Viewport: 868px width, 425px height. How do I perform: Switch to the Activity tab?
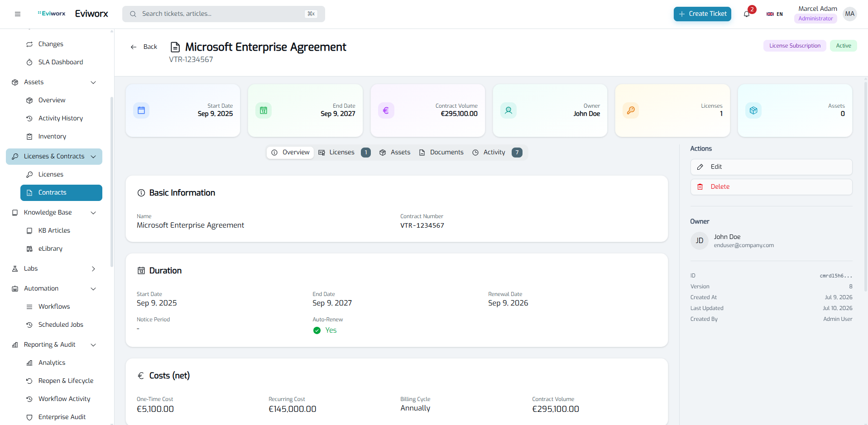coord(497,153)
